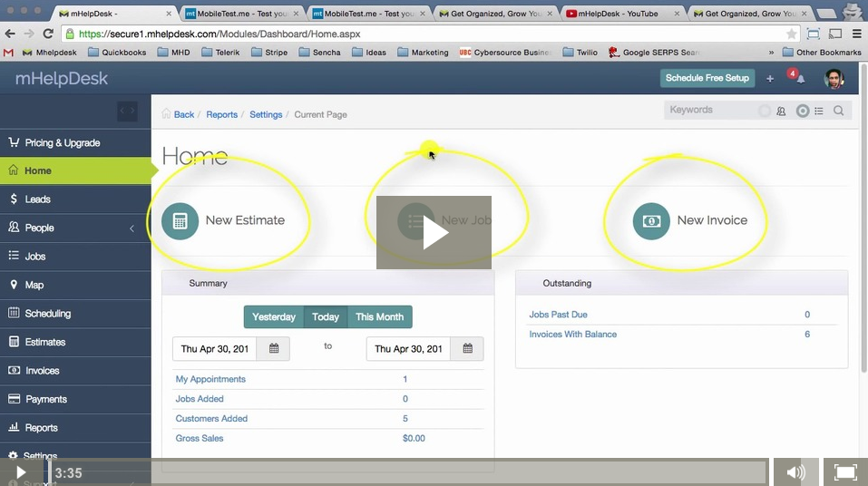Open notifications bell icon
The width and height of the screenshot is (868, 486).
800,79
